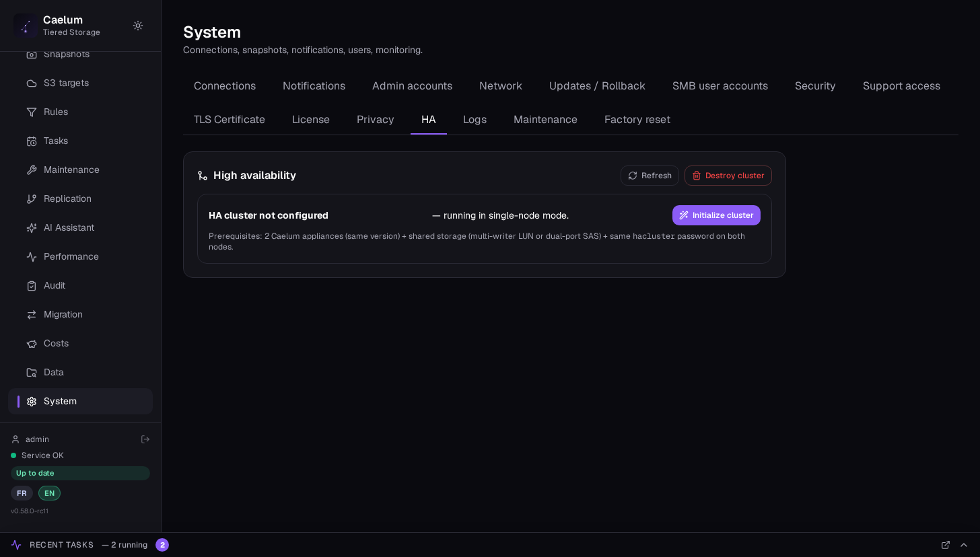
Task: Open the Privacy tab
Action: click(x=376, y=120)
